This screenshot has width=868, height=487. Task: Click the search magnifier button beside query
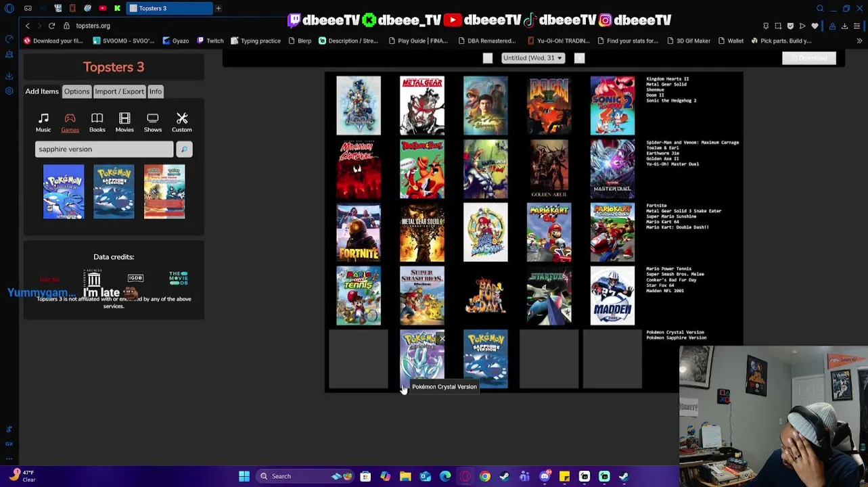[184, 149]
